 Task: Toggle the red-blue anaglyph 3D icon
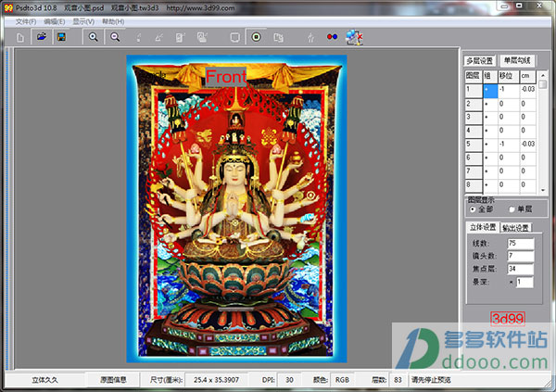(333, 37)
